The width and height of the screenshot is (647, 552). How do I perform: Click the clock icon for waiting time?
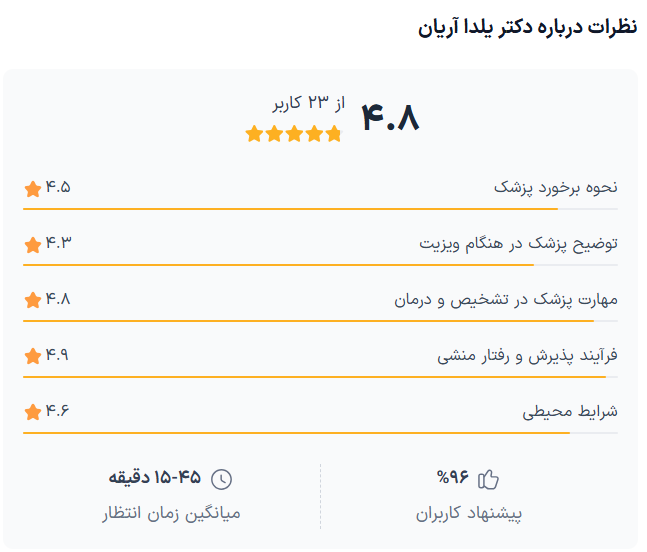[222, 479]
